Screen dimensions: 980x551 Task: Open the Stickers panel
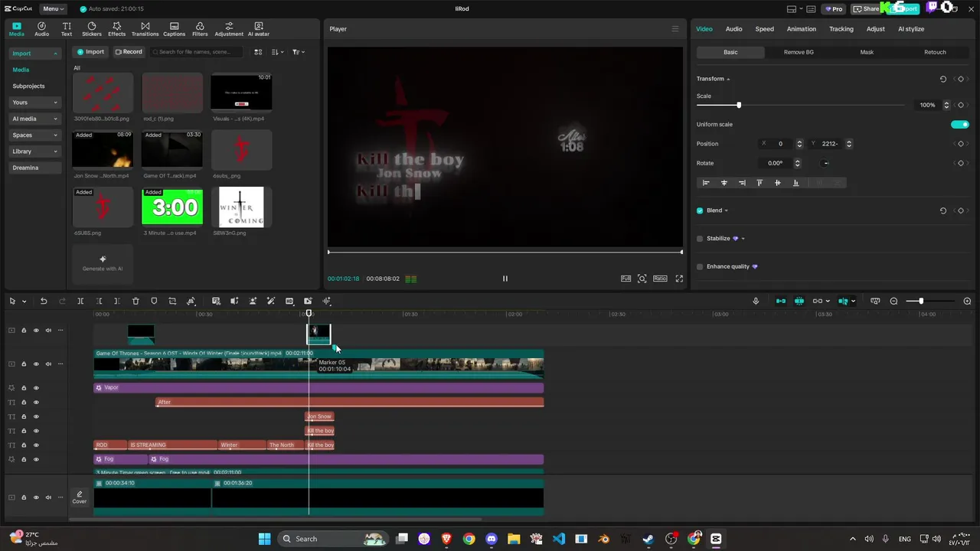coord(92,29)
